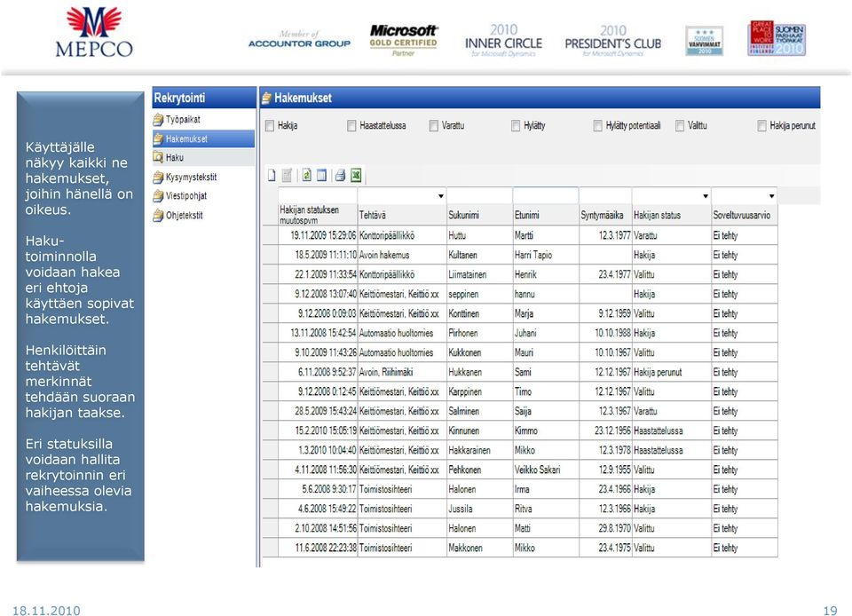
Task: Click the grayed edit document toolbar icon
Action: coord(287,175)
